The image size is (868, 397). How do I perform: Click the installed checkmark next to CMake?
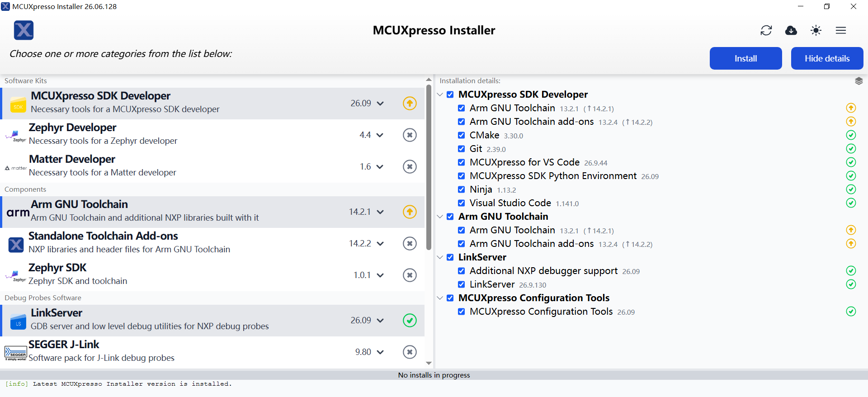point(851,135)
